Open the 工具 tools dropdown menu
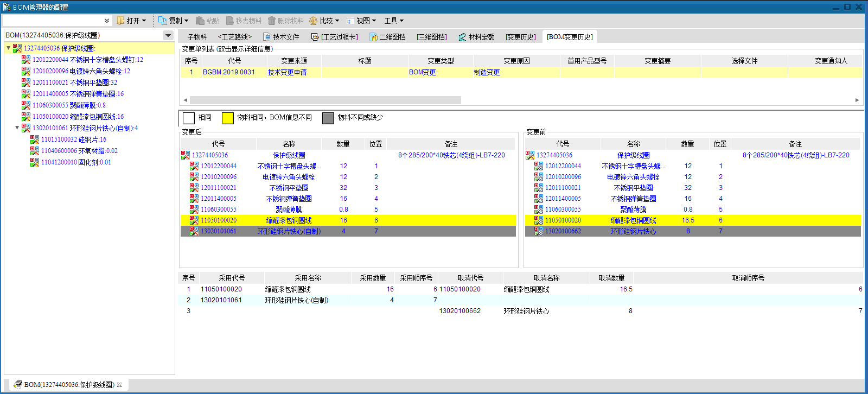 click(394, 21)
